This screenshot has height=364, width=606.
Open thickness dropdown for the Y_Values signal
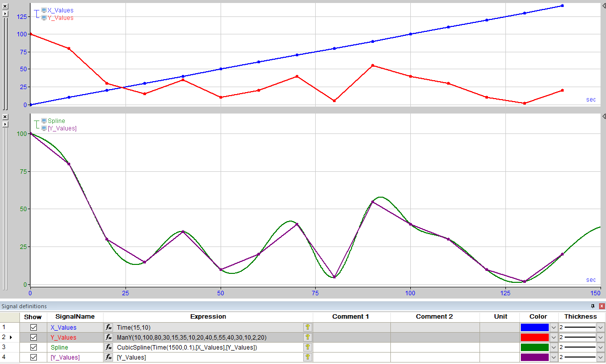point(601,337)
